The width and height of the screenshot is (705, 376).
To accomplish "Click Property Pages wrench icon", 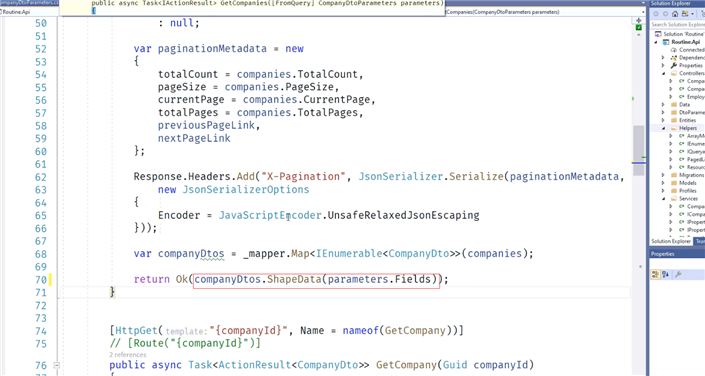I will coord(678,274).
